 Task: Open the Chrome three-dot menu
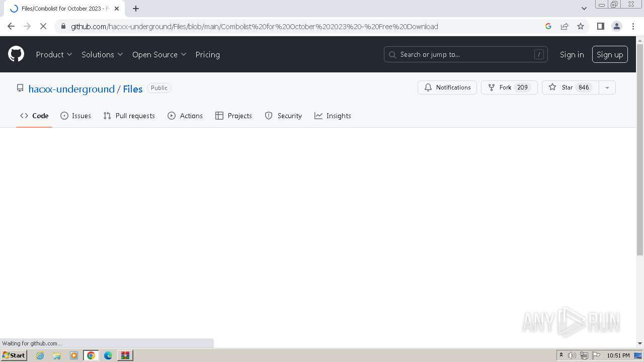633,26
